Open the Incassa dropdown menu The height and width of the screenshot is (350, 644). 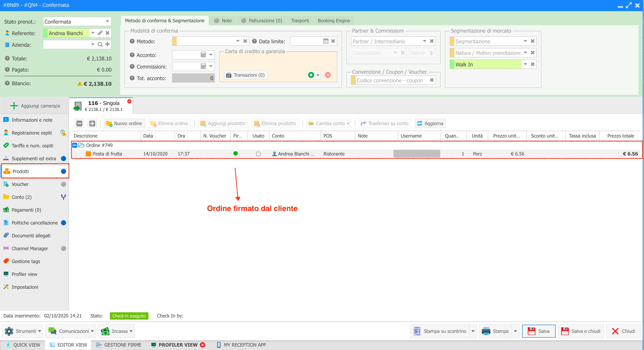click(x=131, y=331)
